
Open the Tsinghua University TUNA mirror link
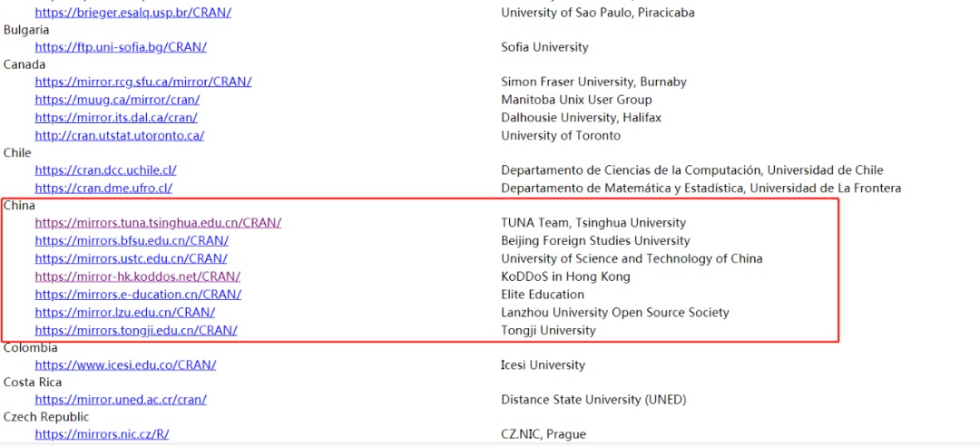pyautogui.click(x=158, y=222)
